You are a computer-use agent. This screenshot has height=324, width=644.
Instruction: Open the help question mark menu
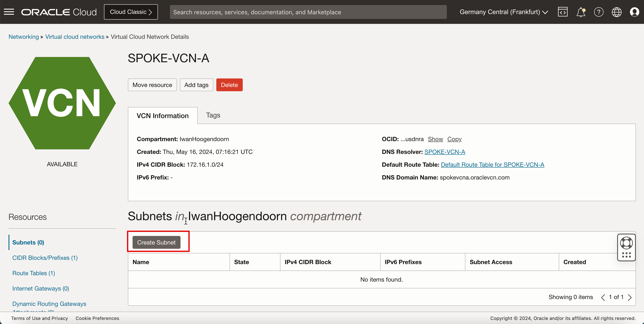click(598, 12)
